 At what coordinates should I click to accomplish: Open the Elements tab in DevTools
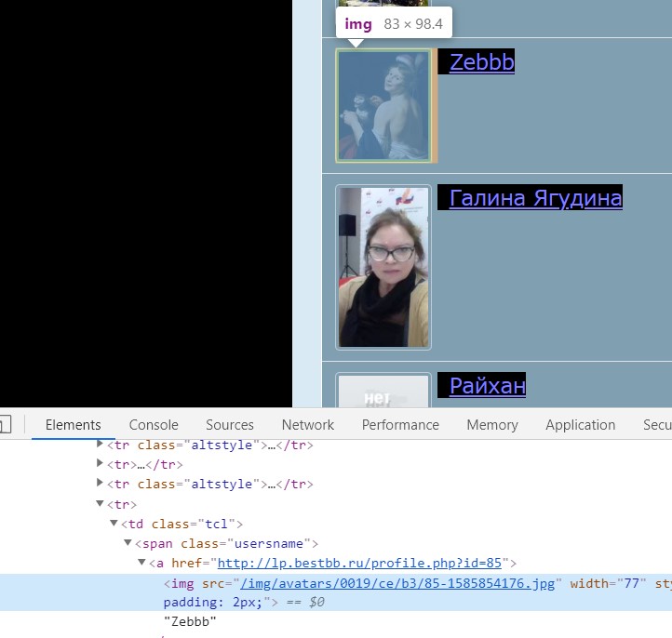(x=73, y=425)
